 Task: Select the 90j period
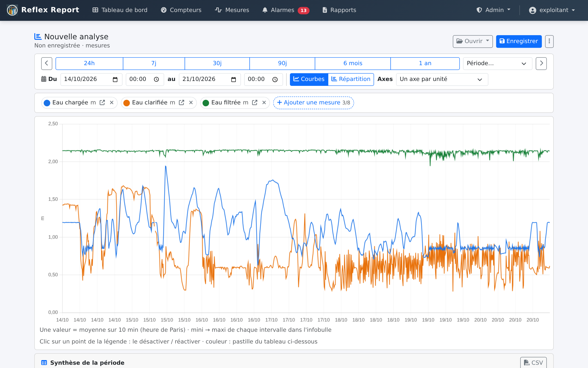pyautogui.click(x=282, y=64)
